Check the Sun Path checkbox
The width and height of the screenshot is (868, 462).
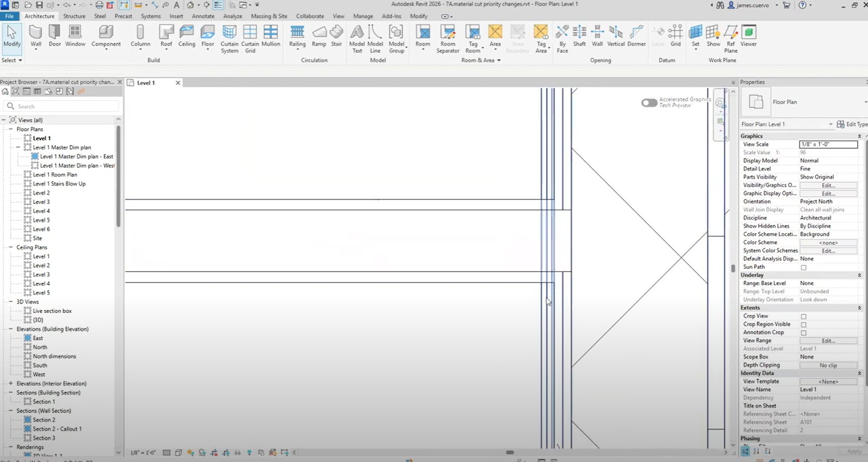(803, 267)
